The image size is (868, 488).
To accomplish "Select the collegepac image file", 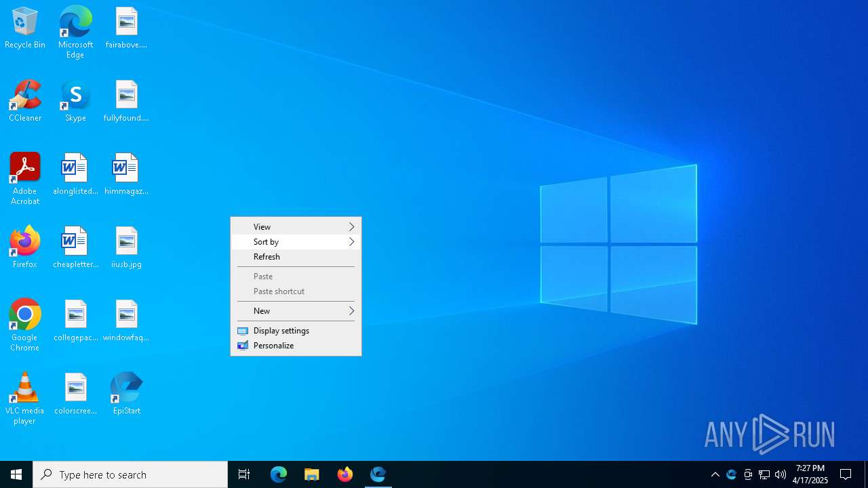I will click(x=75, y=321).
